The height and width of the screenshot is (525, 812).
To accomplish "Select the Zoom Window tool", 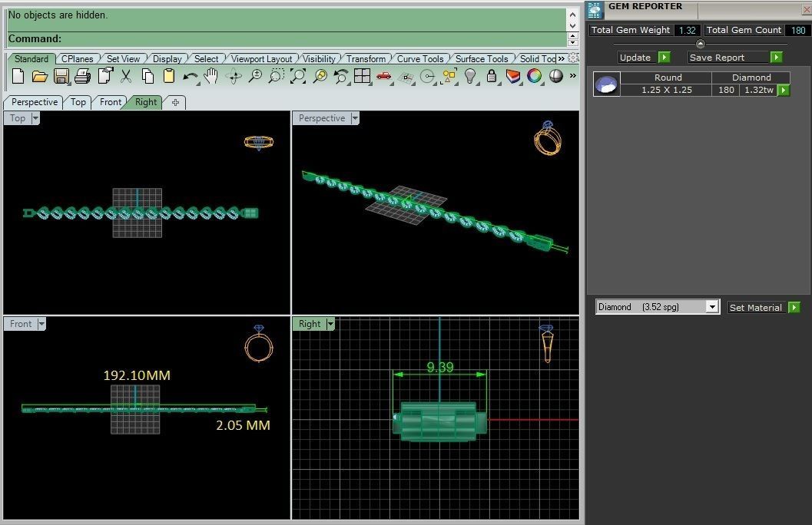I will [x=276, y=77].
